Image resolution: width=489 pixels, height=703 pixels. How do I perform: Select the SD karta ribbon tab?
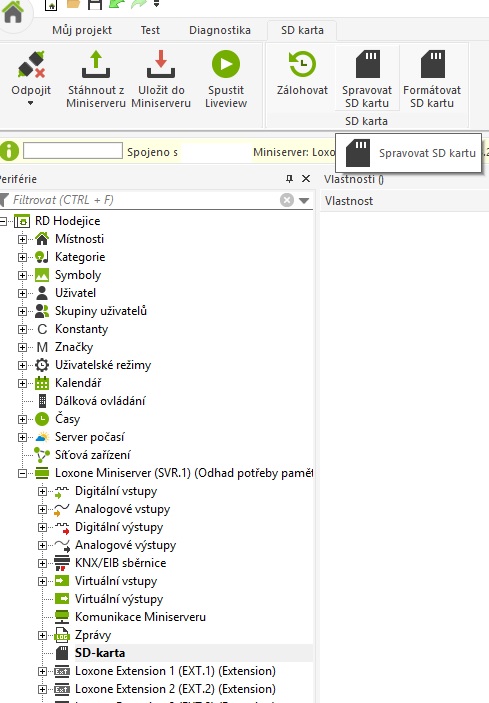302,30
